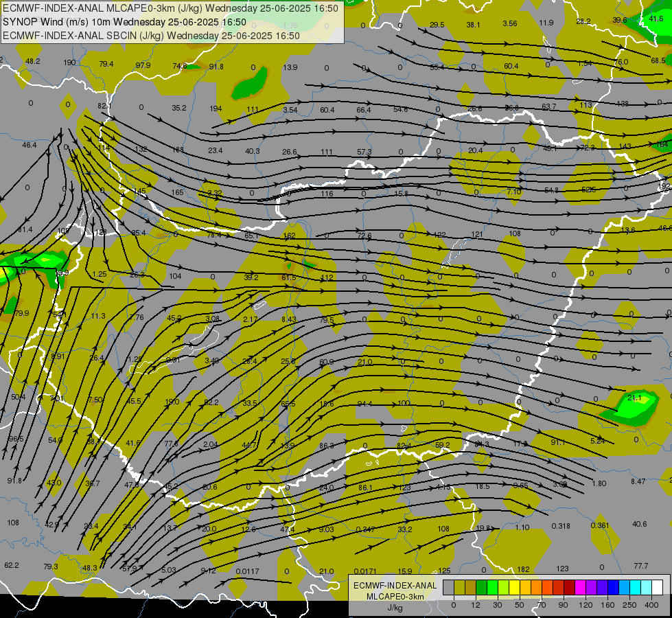672x618 pixels.
Task: Pick the bright green legend swatch
Action: pyautogui.click(x=492, y=588)
